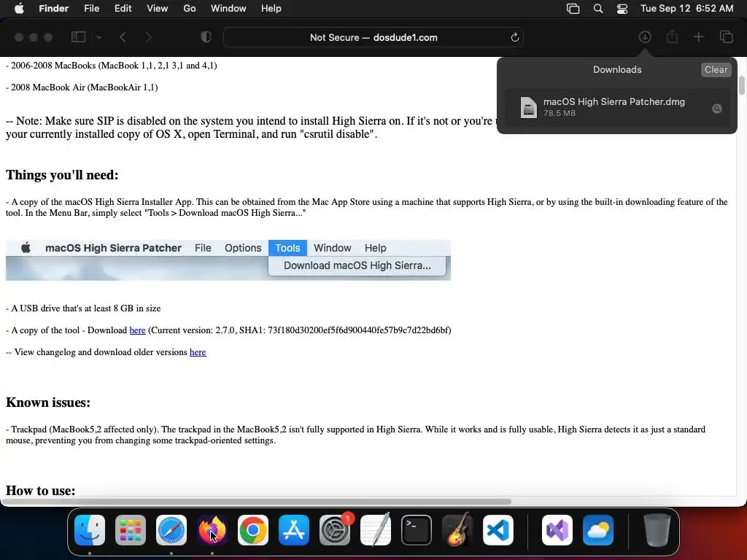Click the 'Things you'll need:' heading
747x560 pixels.
coord(62,175)
